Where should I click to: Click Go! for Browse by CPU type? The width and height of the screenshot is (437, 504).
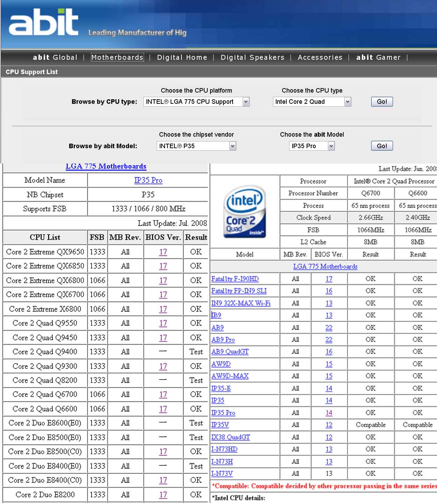[x=382, y=102]
